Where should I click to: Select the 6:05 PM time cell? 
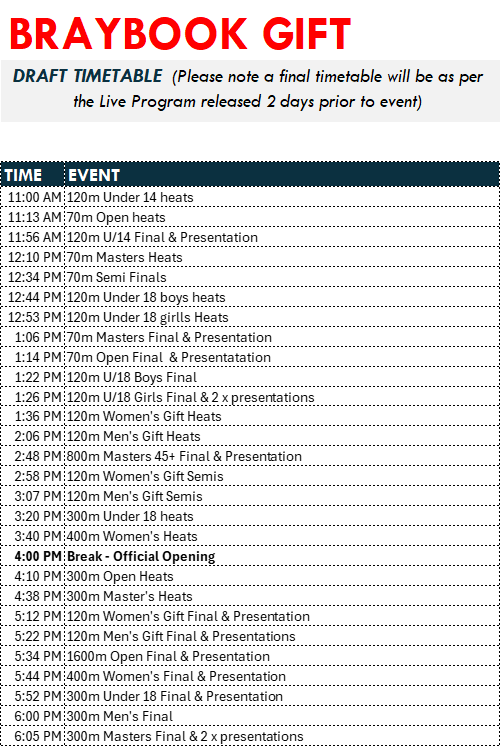[x=32, y=737]
